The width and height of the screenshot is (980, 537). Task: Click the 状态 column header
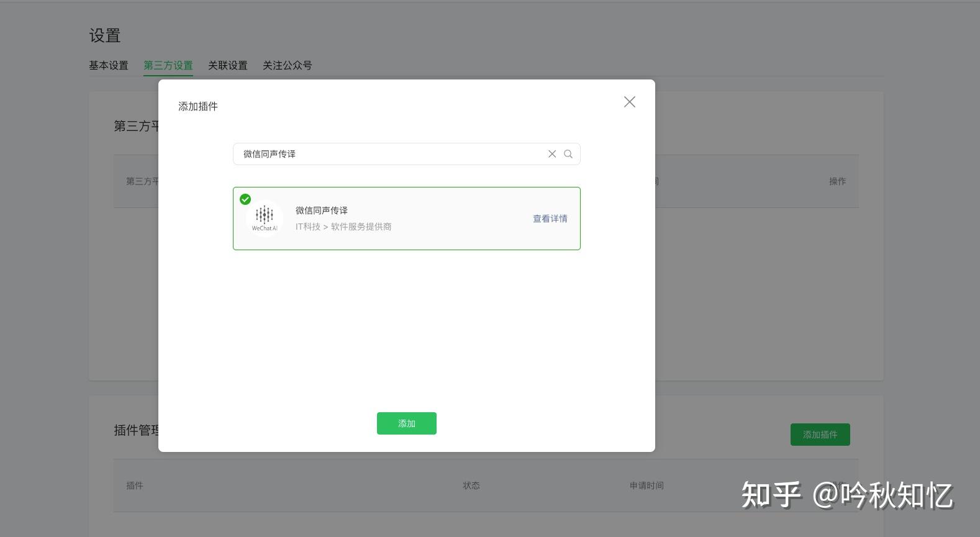coord(471,485)
